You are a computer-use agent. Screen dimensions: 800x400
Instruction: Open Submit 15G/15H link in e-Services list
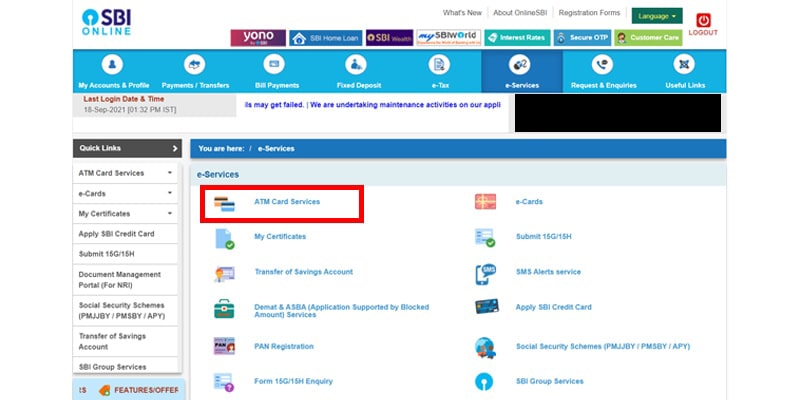[x=543, y=237]
